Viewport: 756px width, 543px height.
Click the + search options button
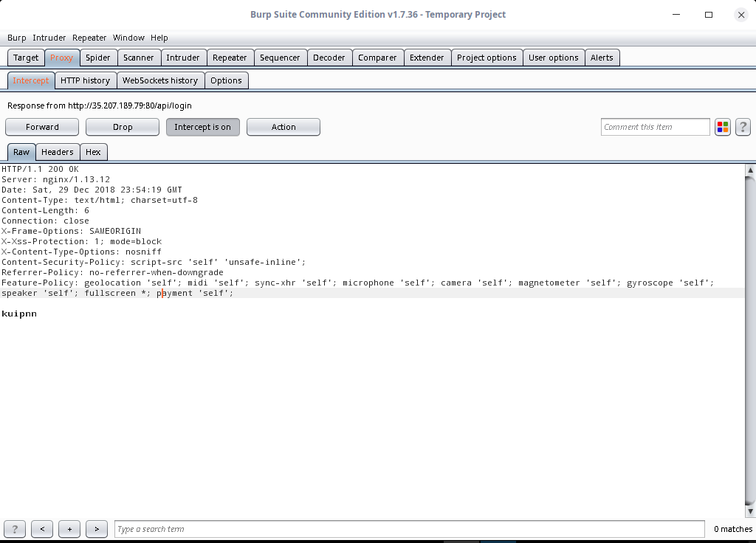pos(69,529)
